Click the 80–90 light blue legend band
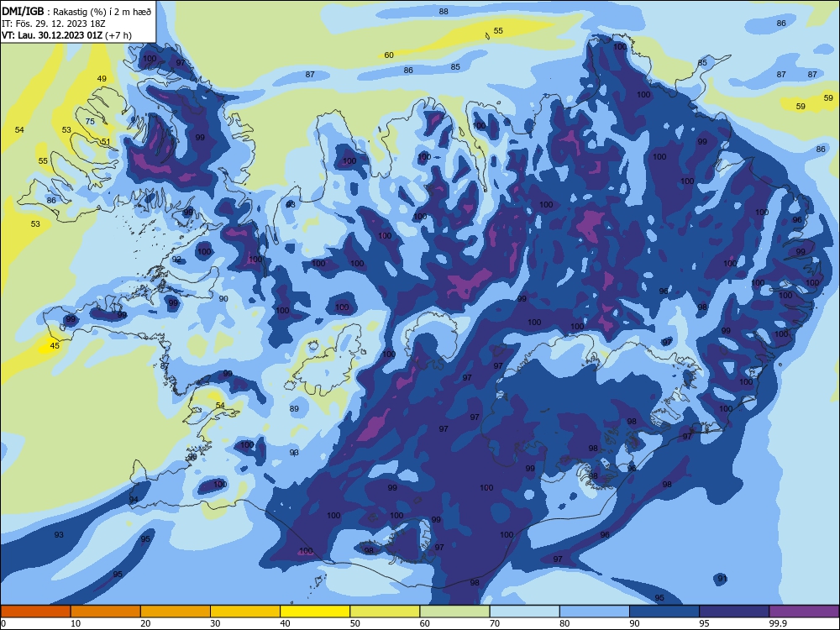The image size is (840, 630). tap(595, 612)
